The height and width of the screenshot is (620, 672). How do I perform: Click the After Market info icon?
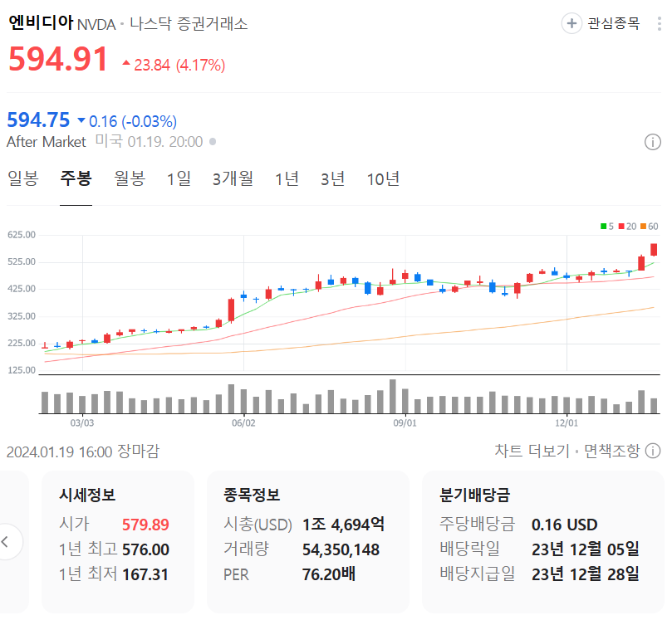[652, 142]
